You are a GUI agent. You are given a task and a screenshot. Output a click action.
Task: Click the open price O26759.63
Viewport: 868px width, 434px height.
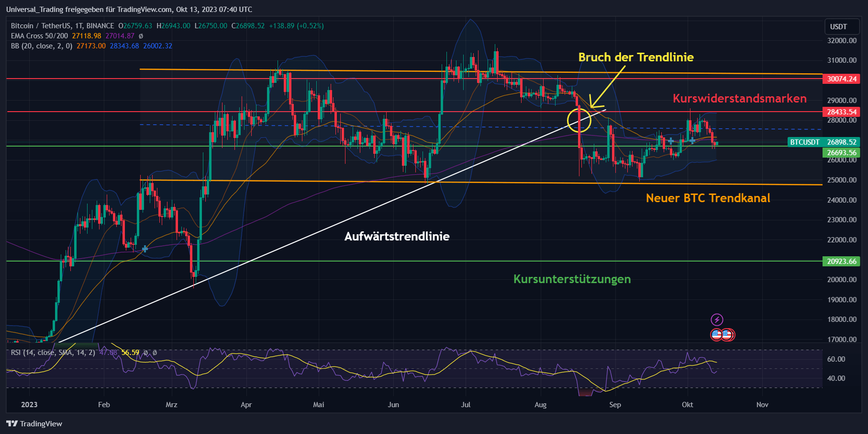135,26
